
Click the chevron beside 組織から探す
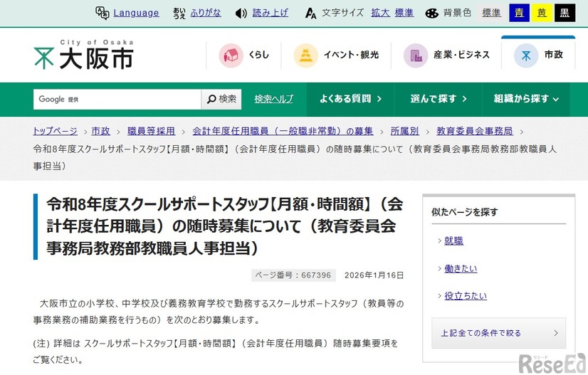556,100
